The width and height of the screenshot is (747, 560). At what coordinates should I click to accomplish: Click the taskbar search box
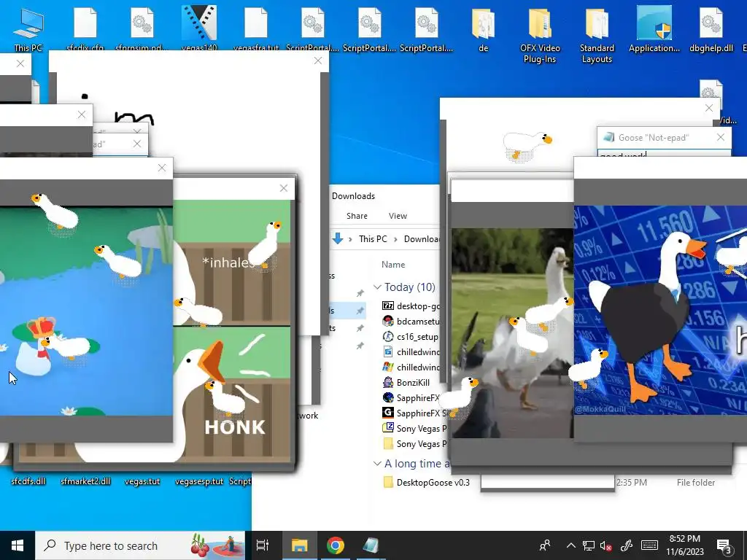[x=140, y=545]
